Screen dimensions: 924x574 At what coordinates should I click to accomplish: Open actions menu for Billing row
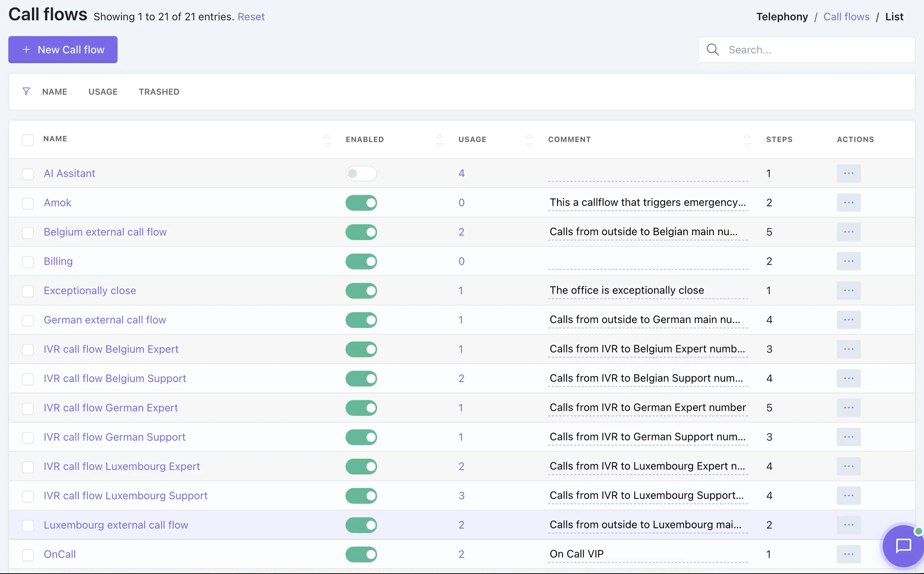849,261
